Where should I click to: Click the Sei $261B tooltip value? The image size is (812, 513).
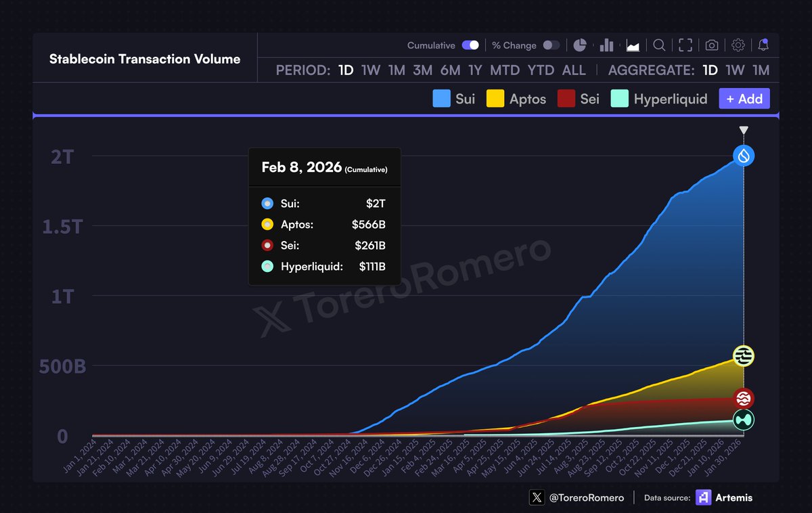370,246
